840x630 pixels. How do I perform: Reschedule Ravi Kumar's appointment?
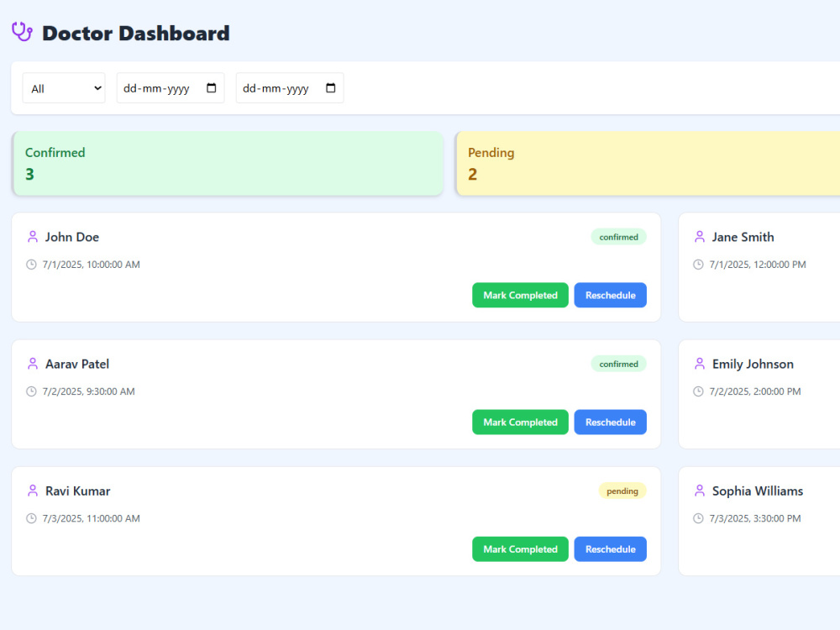click(x=610, y=549)
